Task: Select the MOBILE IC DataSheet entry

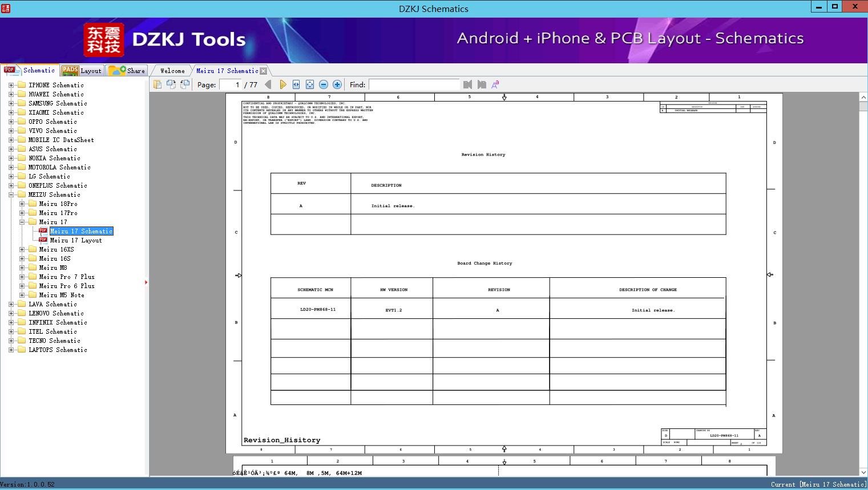Action: [62, 140]
